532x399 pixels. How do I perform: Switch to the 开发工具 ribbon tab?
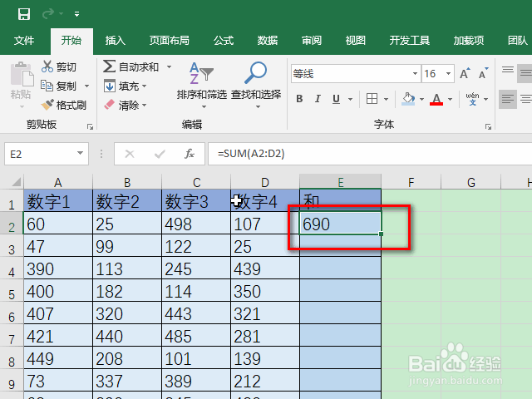pos(410,41)
